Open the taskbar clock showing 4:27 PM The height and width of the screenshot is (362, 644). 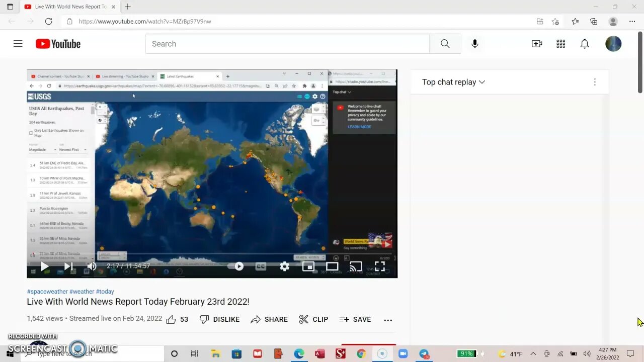(x=608, y=354)
